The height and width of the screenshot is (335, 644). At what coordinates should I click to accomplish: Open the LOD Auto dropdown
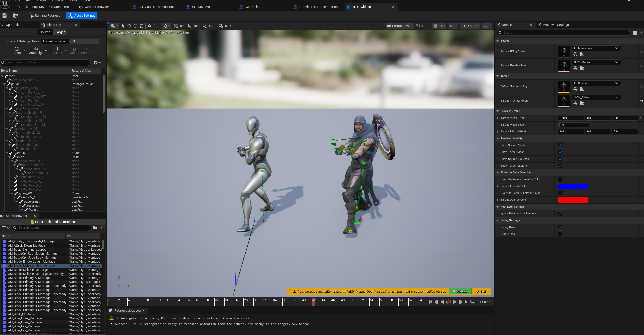[x=470, y=26]
